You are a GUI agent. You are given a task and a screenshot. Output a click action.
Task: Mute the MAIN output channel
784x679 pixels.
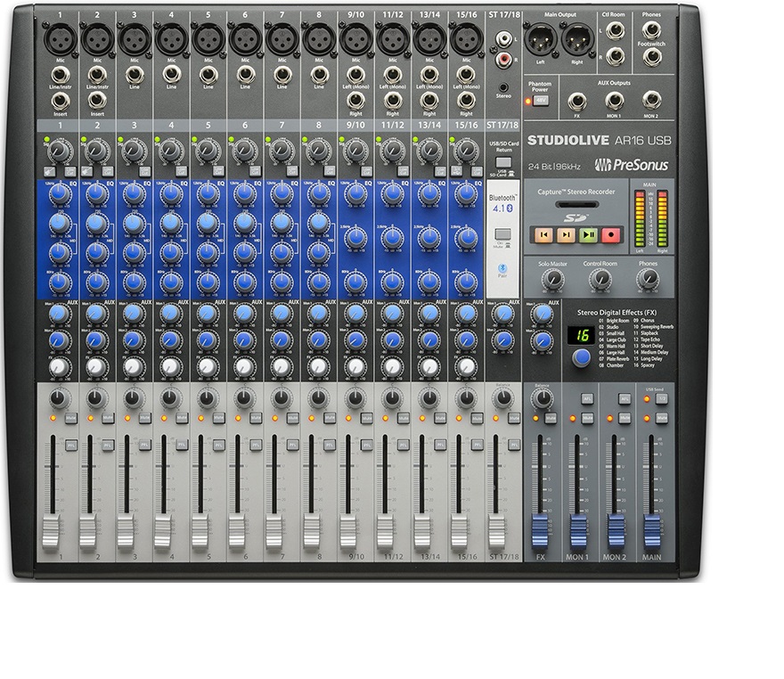[x=661, y=417]
